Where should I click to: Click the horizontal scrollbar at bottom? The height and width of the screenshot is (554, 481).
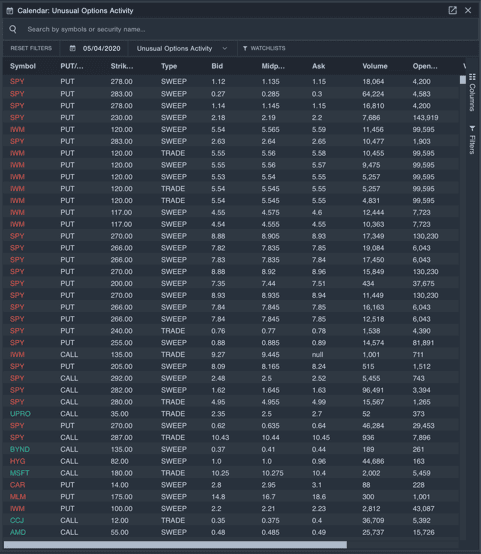point(175,544)
